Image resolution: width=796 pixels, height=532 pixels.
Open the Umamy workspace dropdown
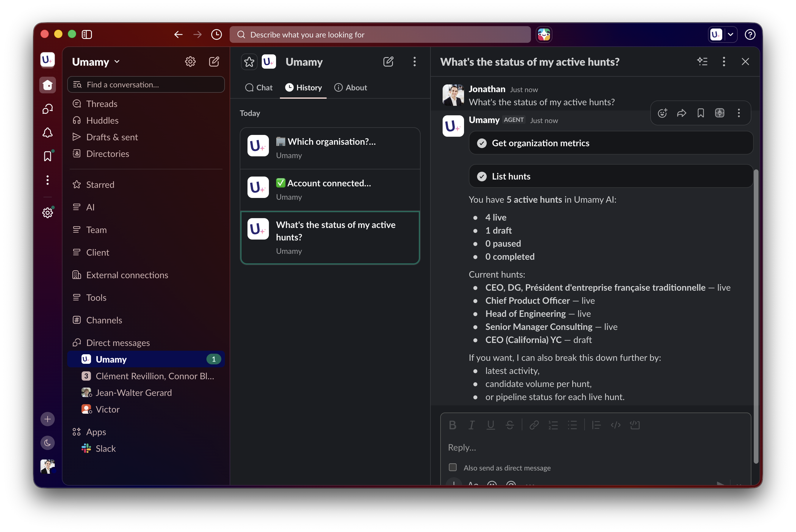pyautogui.click(x=96, y=62)
